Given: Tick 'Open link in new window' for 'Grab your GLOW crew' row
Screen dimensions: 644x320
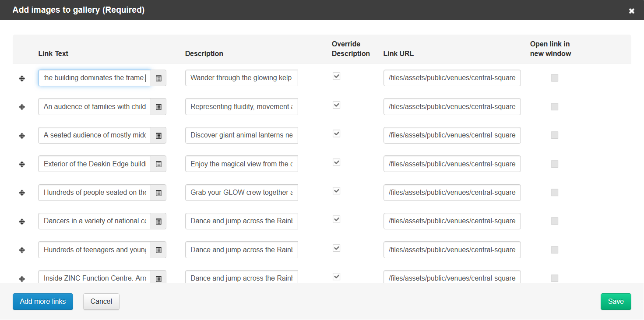Looking at the screenshot, I should [x=554, y=193].
